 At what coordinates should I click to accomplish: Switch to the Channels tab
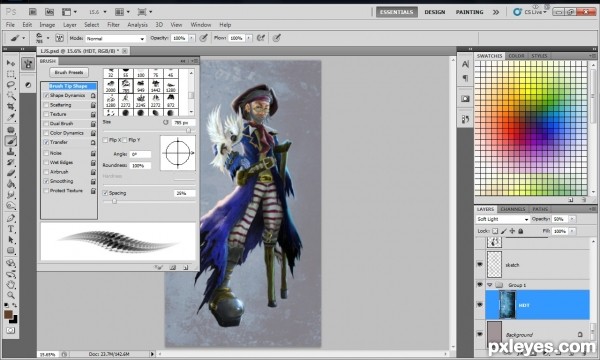click(513, 209)
